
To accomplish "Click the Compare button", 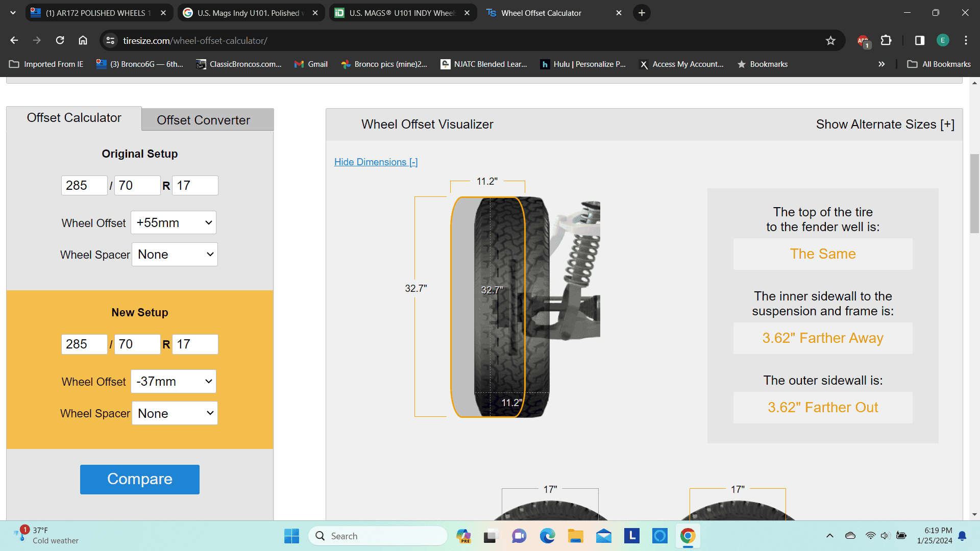I will coord(140,479).
